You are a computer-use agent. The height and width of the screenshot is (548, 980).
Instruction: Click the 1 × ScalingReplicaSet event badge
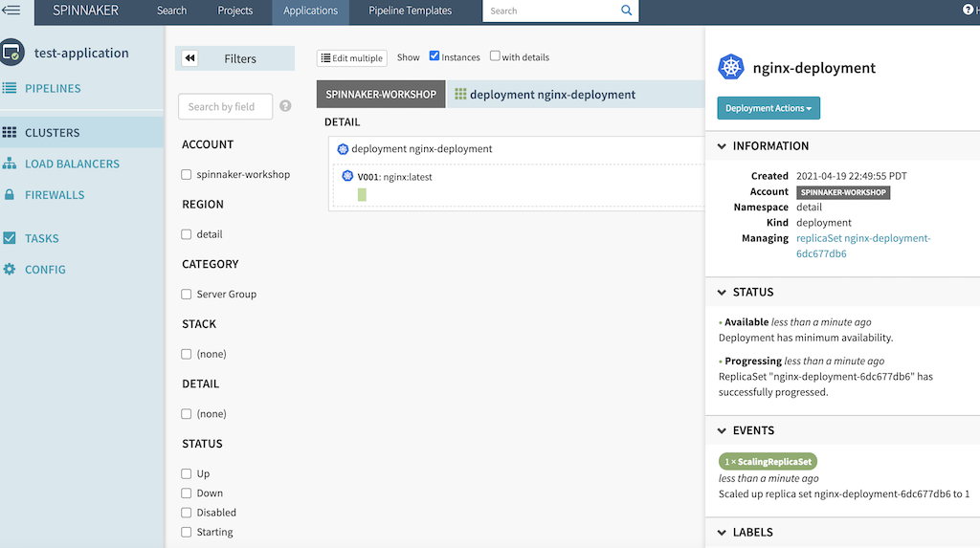pyautogui.click(x=768, y=462)
